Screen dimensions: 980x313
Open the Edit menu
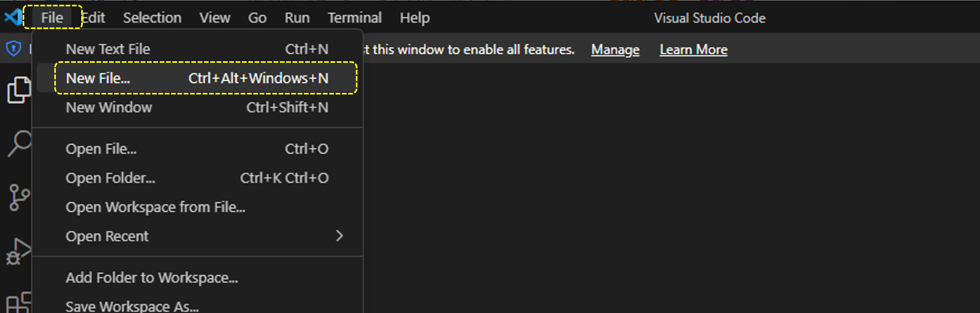click(93, 17)
